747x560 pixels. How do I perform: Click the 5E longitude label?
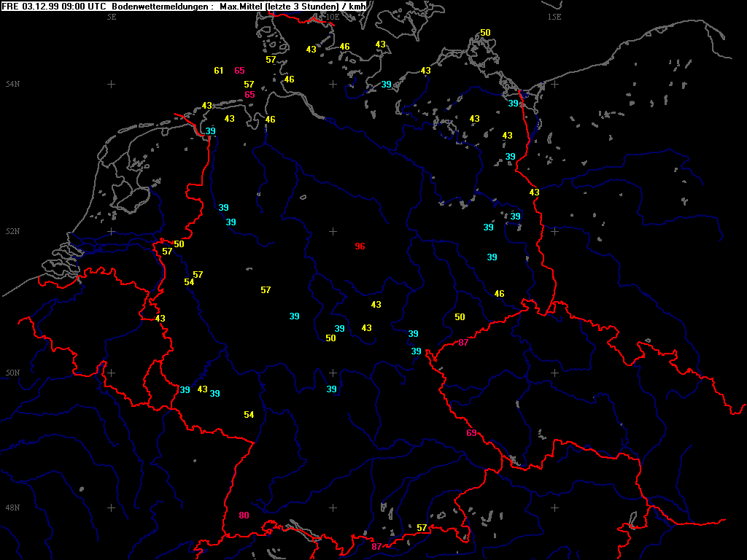click(112, 16)
